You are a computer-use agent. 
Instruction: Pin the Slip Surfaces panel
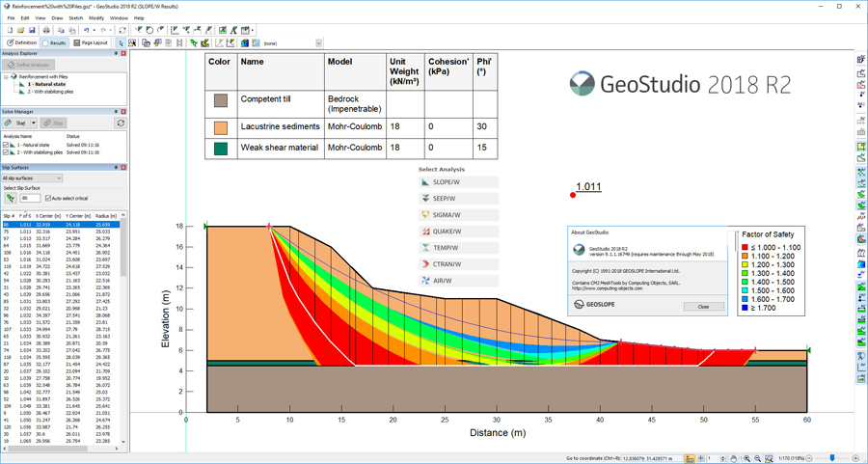116,167
